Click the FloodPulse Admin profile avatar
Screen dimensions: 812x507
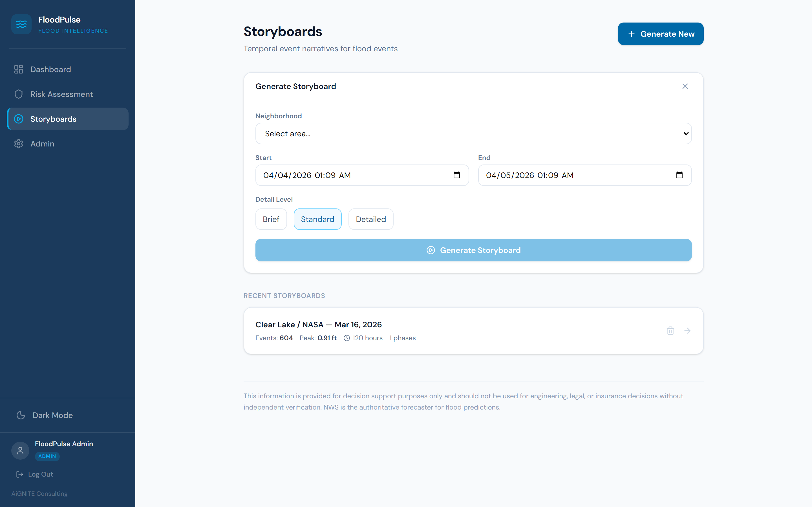[20, 450]
